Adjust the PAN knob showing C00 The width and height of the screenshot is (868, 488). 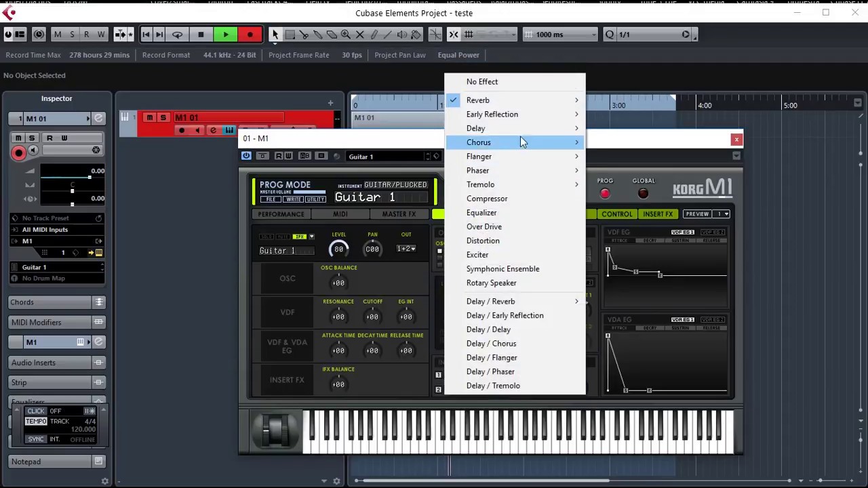[372, 249]
